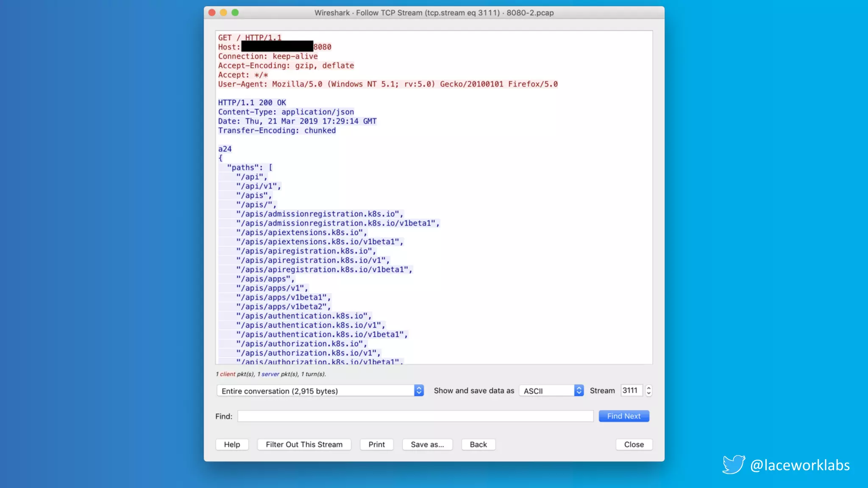
Task: Print the TCP stream contents
Action: (x=376, y=444)
